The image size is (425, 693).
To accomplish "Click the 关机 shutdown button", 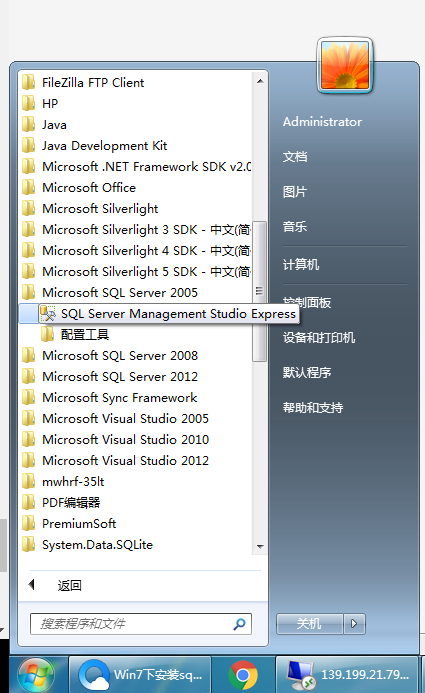I will point(309,624).
